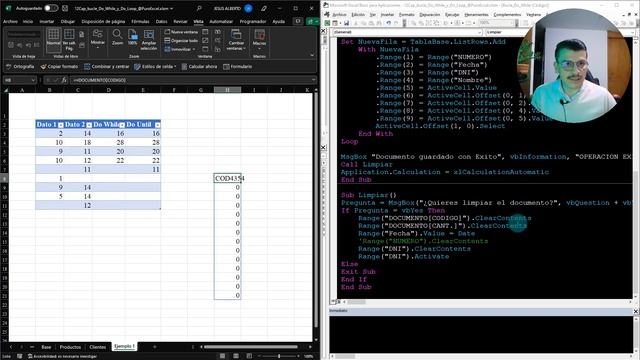Click the View Microsoft Excel icon in VBA toolbar
This screenshot has width=640, height=360.
click(327, 23)
